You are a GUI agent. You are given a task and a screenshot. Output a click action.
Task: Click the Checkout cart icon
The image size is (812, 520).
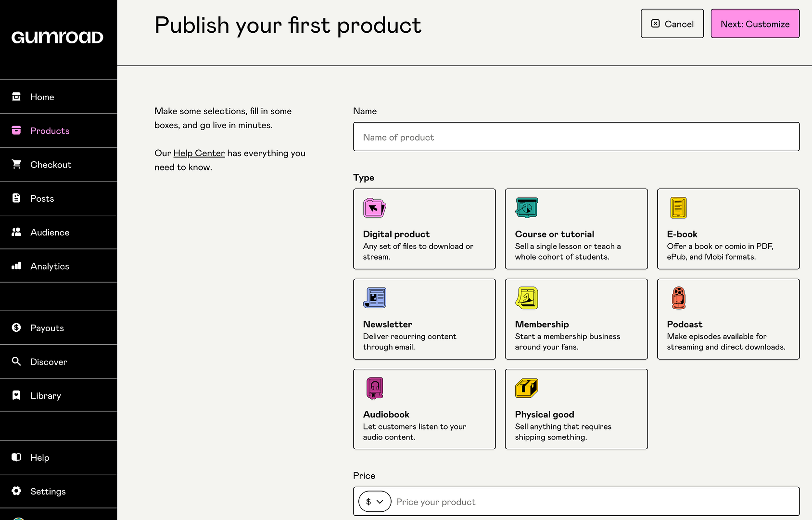[x=16, y=164]
